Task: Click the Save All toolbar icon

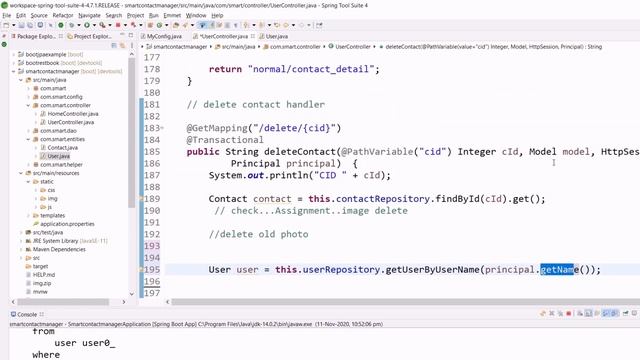Action: click(x=30, y=25)
